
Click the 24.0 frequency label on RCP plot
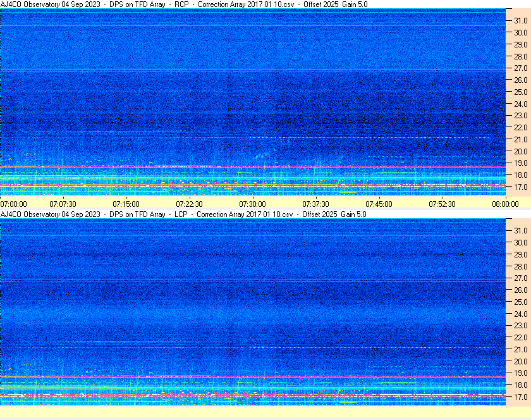click(x=521, y=104)
